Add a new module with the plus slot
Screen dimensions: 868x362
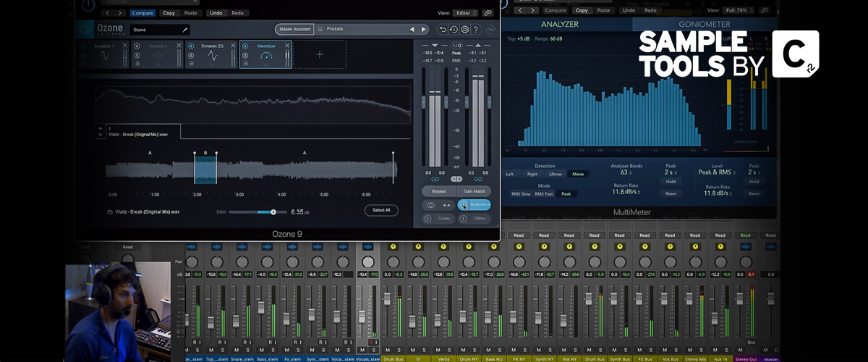[320, 54]
